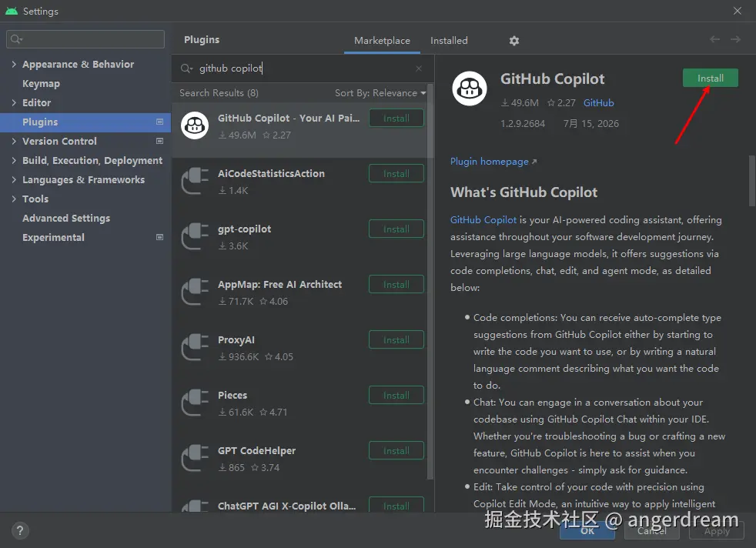Expand Appearance & Behavior section
Screen dimensions: 756x548
click(14, 64)
